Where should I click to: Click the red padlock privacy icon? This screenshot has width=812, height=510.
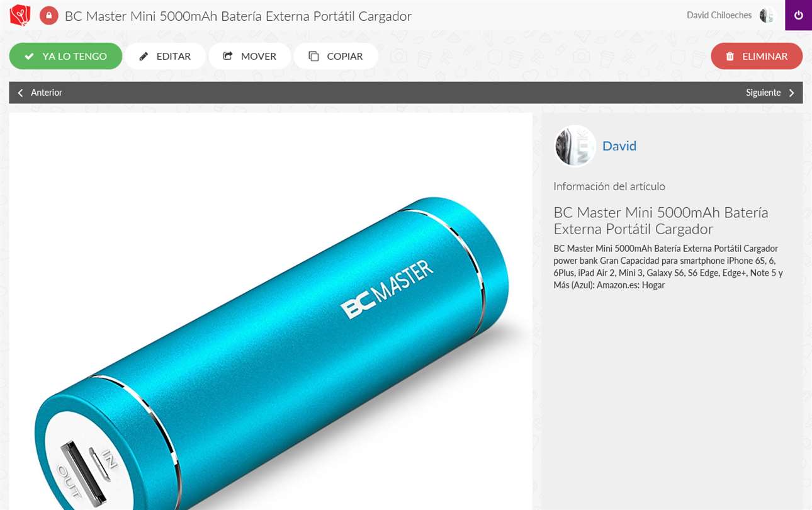coord(48,15)
